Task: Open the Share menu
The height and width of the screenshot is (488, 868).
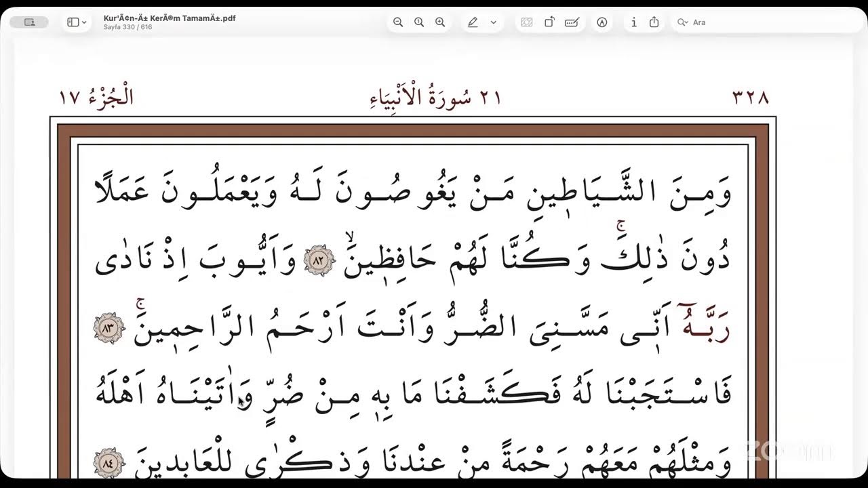Action: point(654,22)
